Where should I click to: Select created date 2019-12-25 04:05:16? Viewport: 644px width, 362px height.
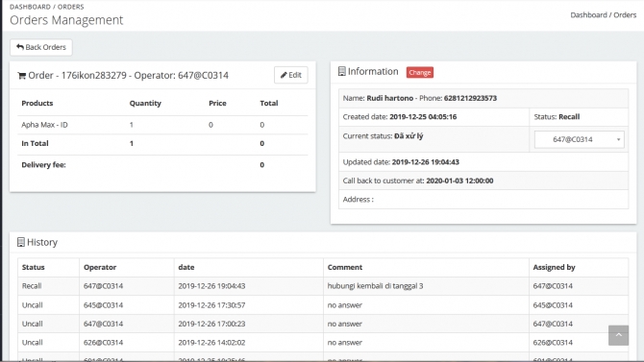coord(423,117)
